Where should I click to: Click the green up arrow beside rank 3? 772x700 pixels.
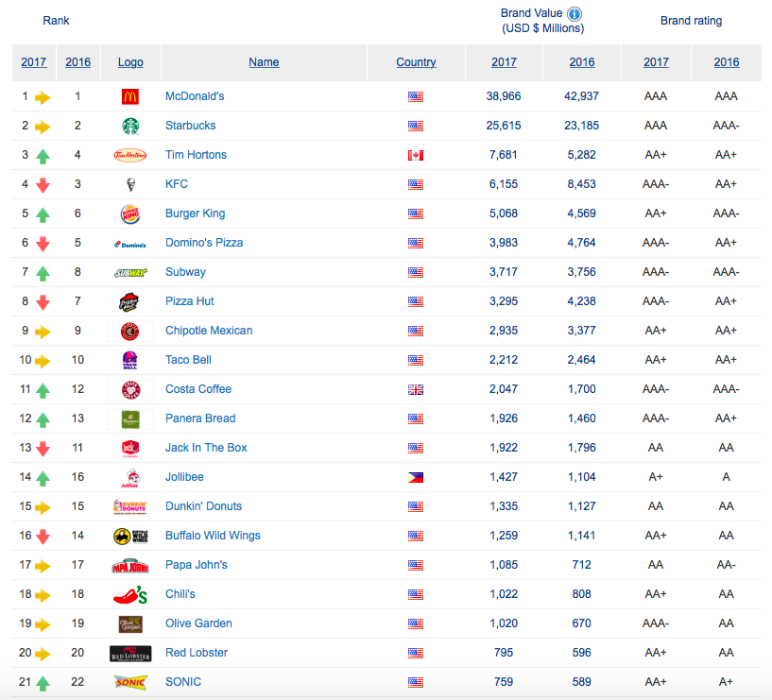pos(43,156)
